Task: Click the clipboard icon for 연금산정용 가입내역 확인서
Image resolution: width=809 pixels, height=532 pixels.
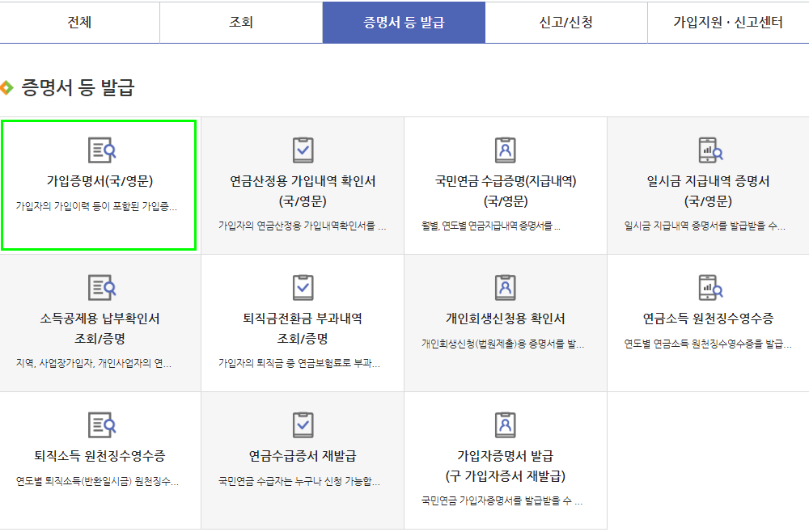Action: click(302, 150)
